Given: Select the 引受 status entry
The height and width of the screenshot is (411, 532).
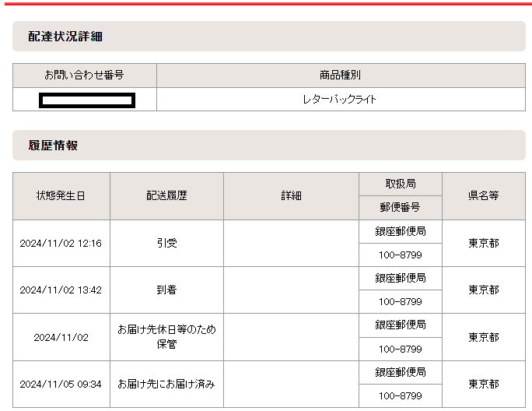Looking at the screenshot, I should 166,244.
